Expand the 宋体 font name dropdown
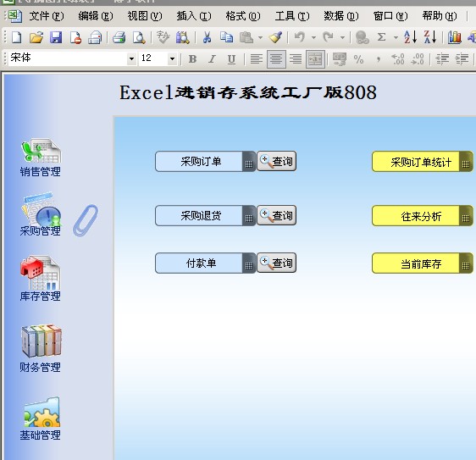Screen dimensions: 476x460 pyautogui.click(x=131, y=58)
